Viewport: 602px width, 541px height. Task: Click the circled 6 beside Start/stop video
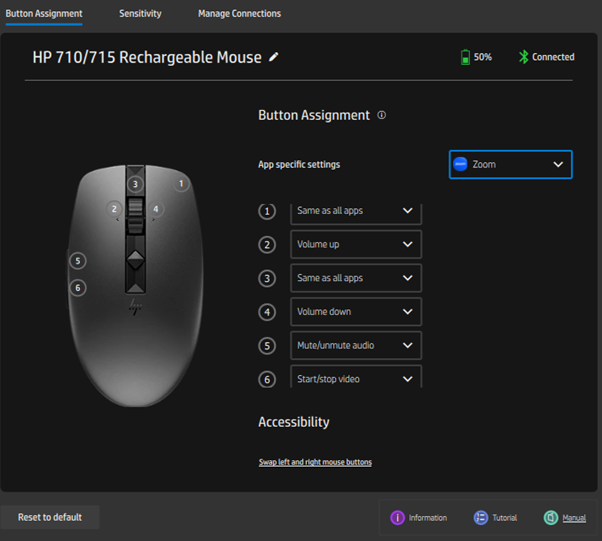coord(267,380)
